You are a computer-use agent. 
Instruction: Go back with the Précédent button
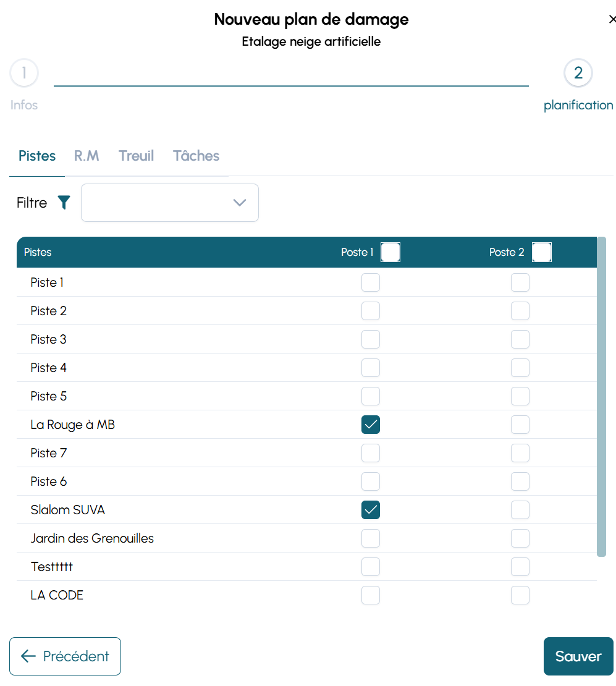tap(65, 656)
